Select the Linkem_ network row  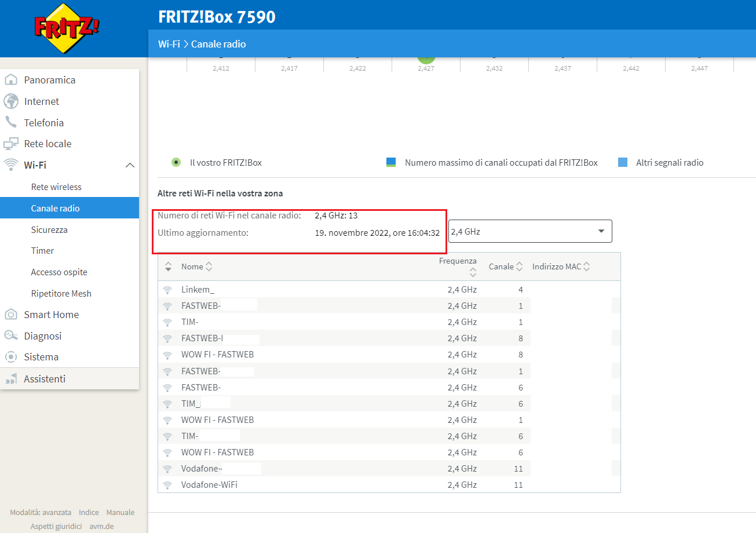[389, 290]
